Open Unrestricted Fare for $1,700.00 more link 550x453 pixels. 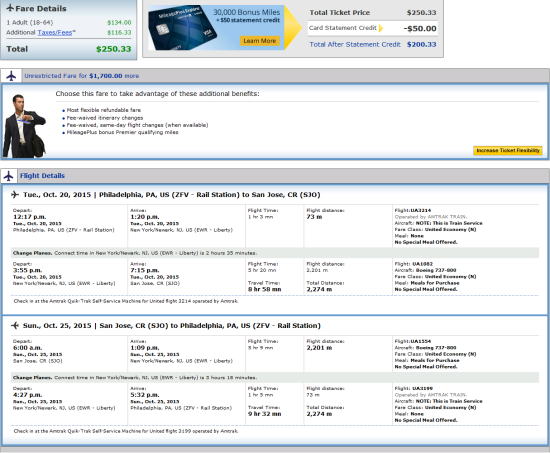(x=81, y=76)
